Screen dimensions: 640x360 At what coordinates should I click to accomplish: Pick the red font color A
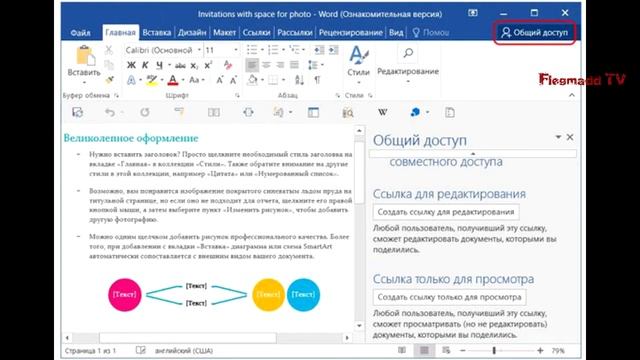pos(173,80)
